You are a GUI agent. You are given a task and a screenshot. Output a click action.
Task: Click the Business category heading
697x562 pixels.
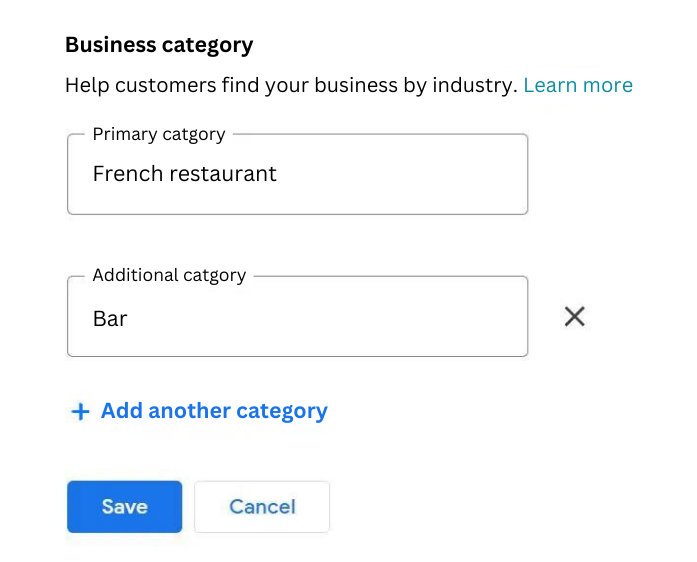[x=159, y=45]
